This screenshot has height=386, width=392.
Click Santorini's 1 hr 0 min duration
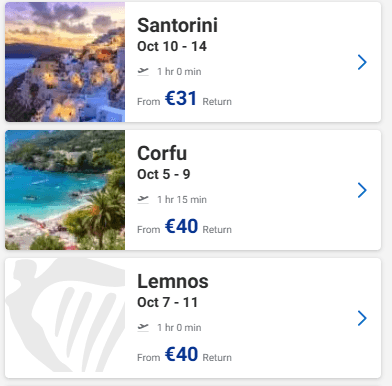pos(179,72)
